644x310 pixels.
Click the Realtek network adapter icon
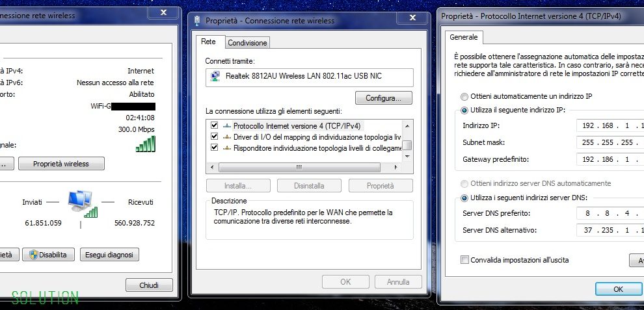[x=215, y=76]
